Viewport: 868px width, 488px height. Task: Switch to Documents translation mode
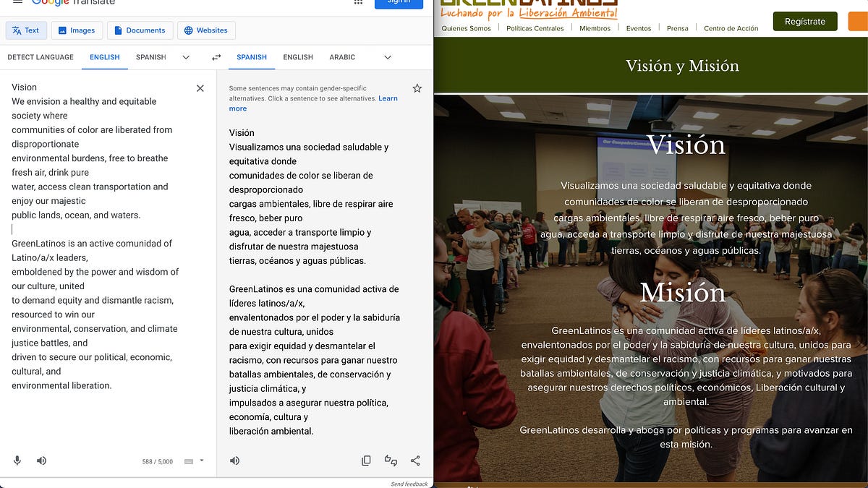click(140, 30)
